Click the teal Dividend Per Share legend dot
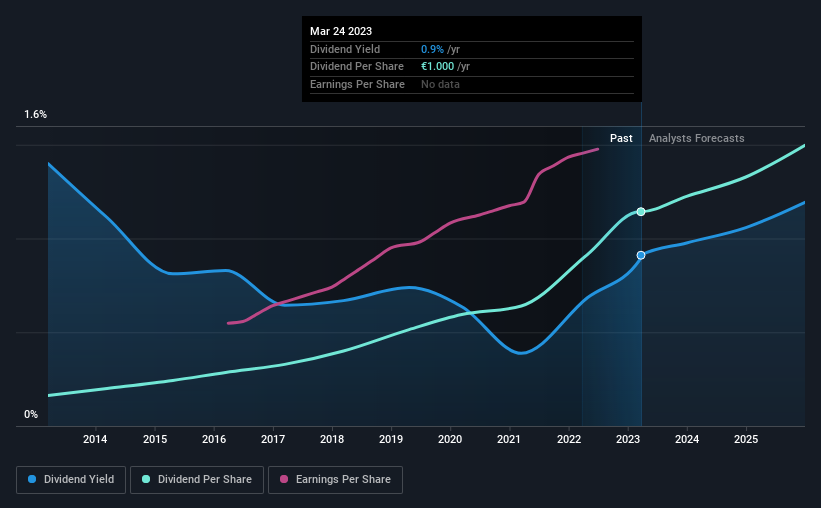This screenshot has height=508, width=821. point(146,479)
